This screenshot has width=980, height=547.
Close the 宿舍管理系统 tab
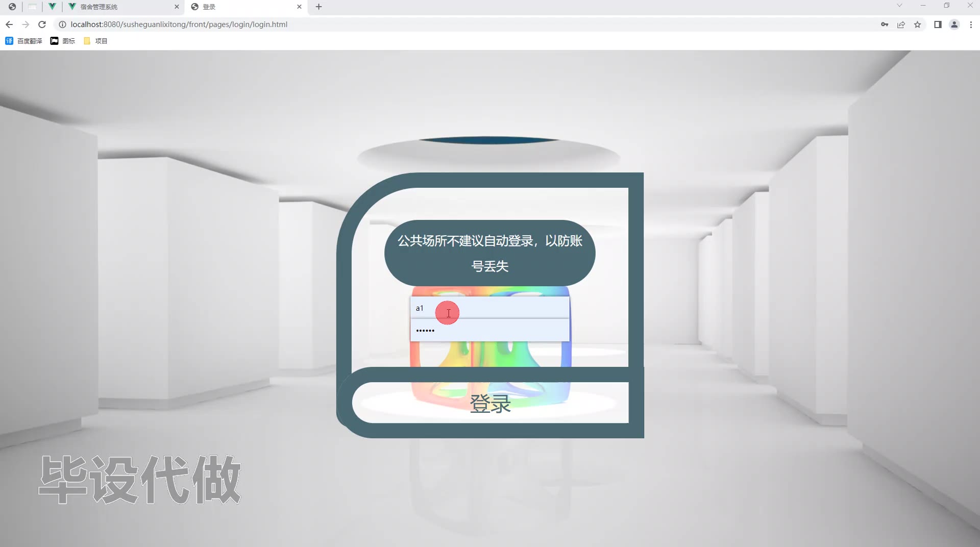pyautogui.click(x=177, y=7)
